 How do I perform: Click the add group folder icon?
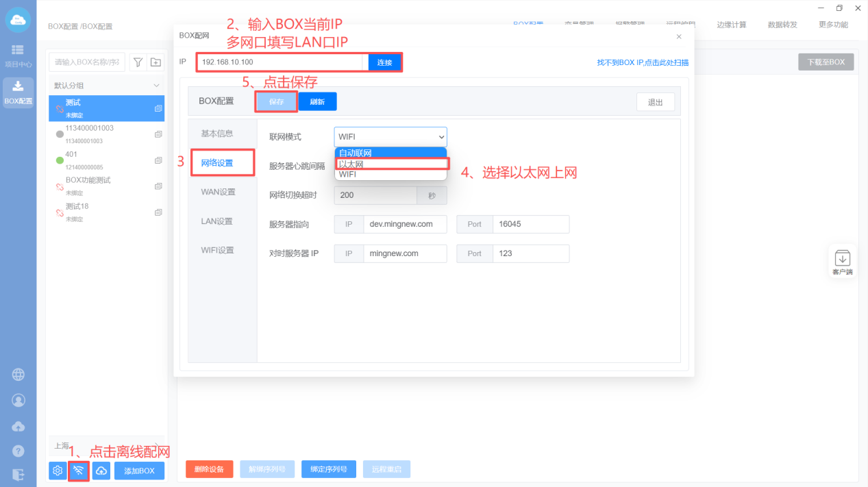pos(156,62)
